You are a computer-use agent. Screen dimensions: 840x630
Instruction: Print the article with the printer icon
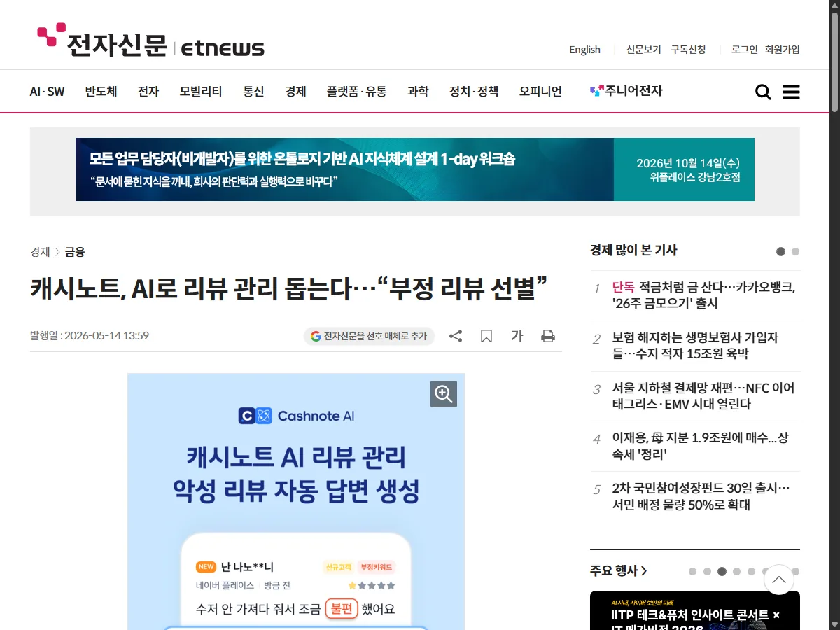point(548,336)
